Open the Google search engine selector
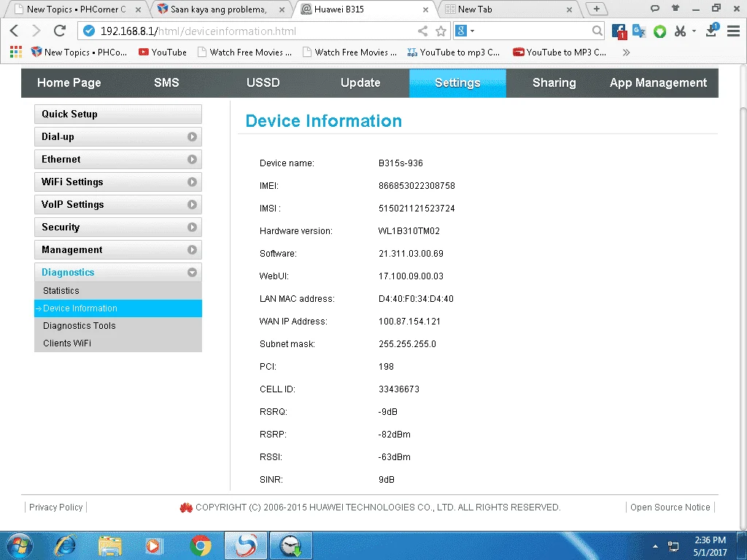This screenshot has height=560, width=747. point(465,31)
